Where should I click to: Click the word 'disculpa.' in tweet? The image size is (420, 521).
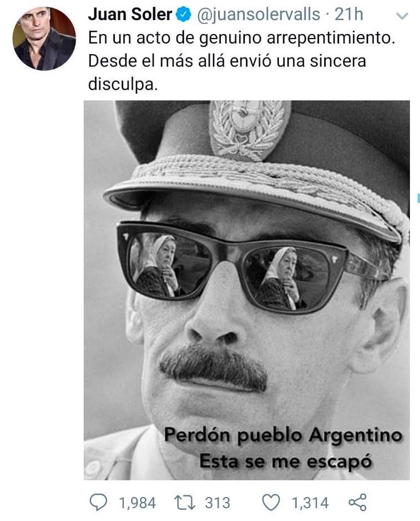pyautogui.click(x=122, y=84)
